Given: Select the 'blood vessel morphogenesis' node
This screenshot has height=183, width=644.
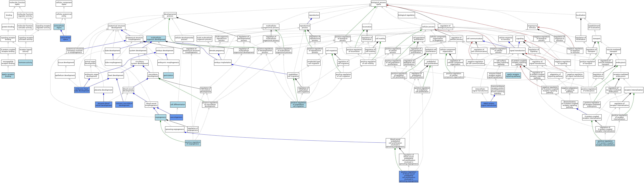Looking at the screenshot, I should pyautogui.click(x=152, y=104).
